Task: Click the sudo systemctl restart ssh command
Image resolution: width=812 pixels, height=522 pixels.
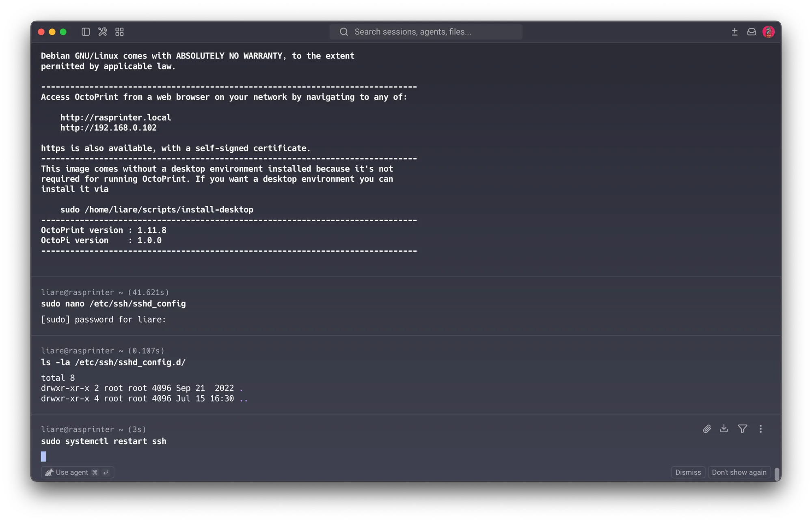Action: 104,441
